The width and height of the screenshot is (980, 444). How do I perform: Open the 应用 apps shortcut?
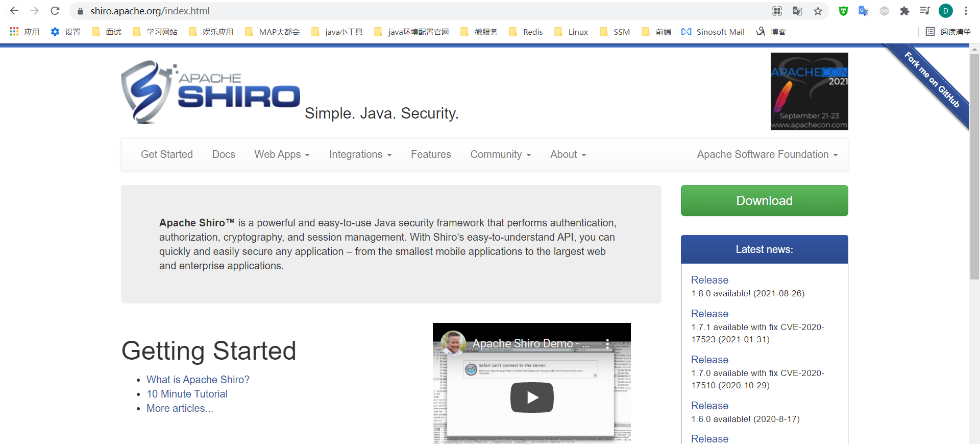(x=24, y=32)
